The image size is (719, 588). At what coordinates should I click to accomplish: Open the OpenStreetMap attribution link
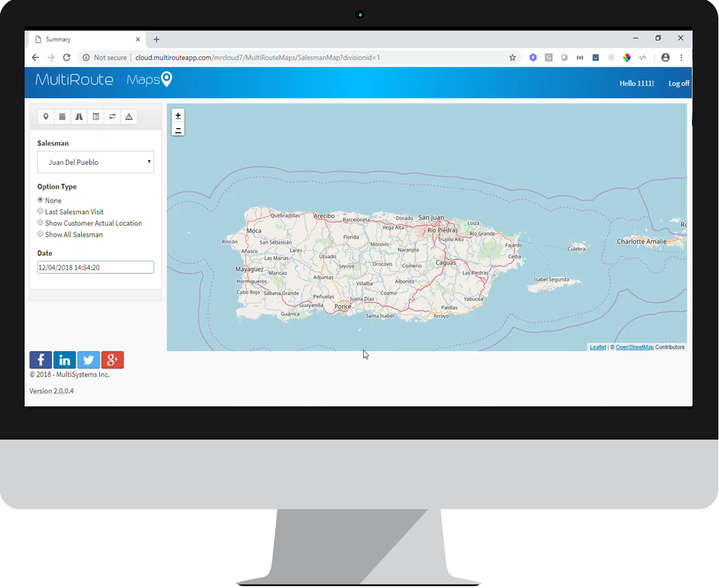[x=635, y=347]
